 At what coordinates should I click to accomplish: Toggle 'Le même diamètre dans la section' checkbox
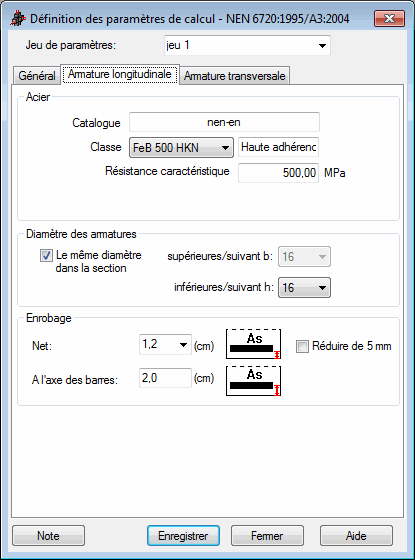(46, 256)
